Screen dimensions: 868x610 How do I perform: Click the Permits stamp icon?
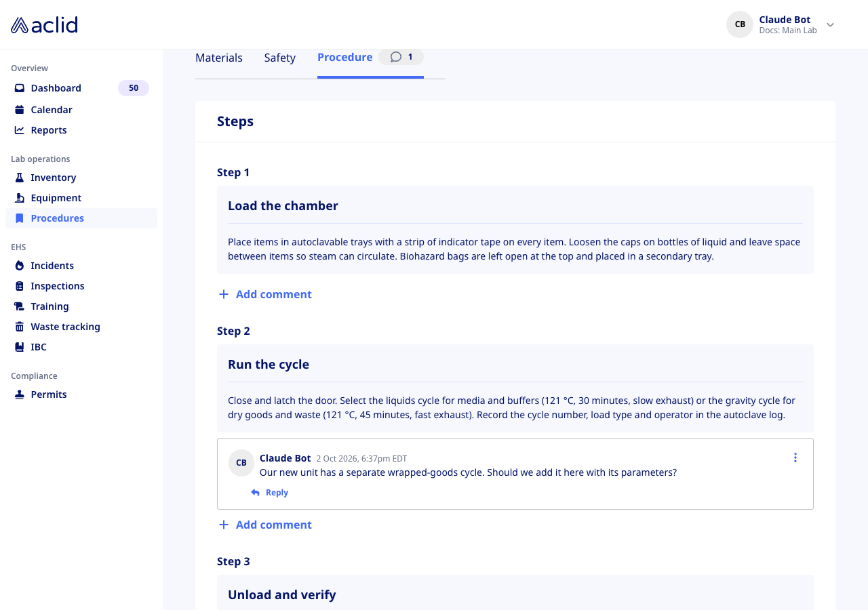coord(20,394)
